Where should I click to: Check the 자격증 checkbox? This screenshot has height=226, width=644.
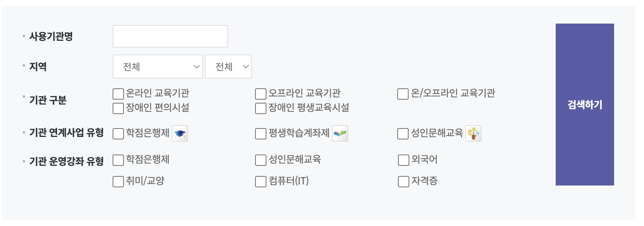point(402,181)
